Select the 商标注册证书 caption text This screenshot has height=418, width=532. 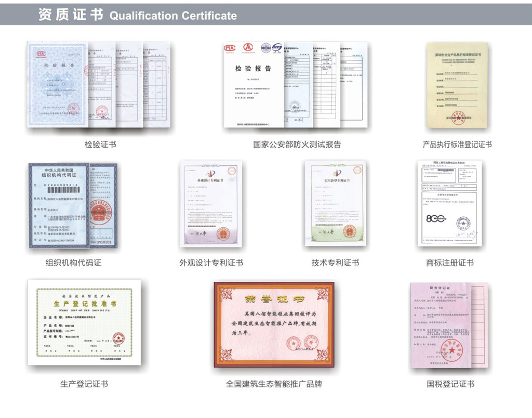pyautogui.click(x=450, y=263)
